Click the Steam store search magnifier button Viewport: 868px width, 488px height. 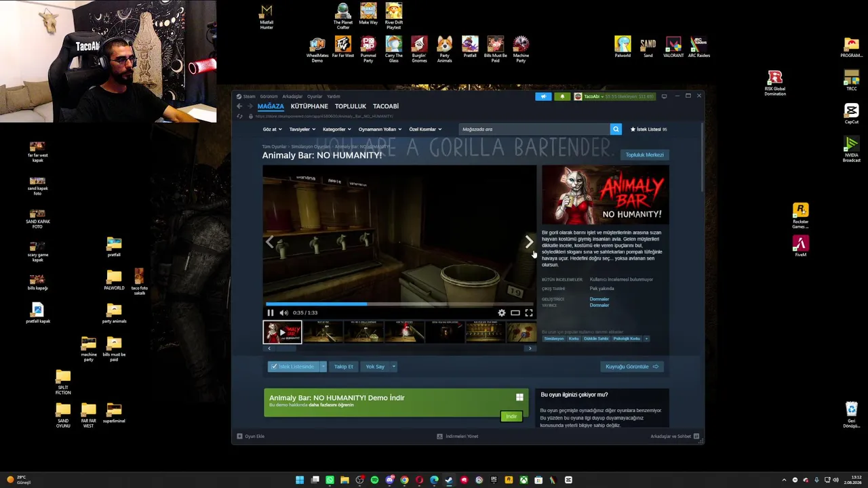click(x=616, y=129)
